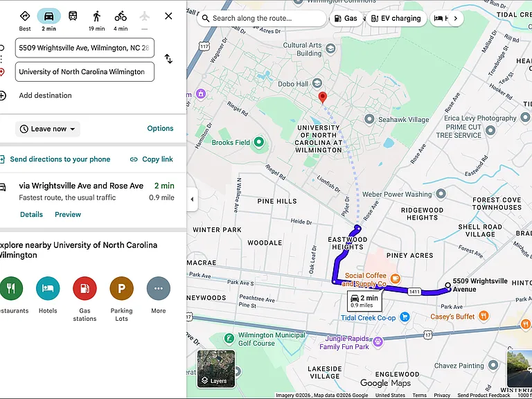Select the Flights travel mode
Viewport: 532px width, 399px height.
coord(145,16)
